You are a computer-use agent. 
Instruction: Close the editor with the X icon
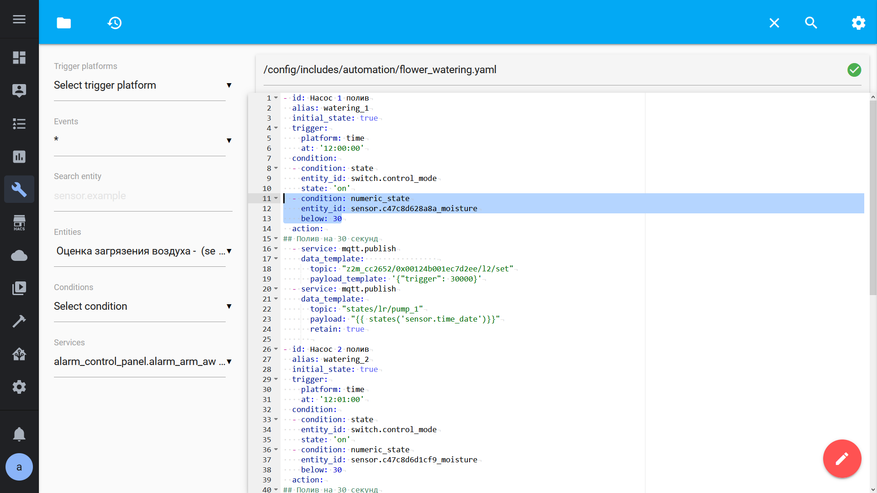point(774,23)
